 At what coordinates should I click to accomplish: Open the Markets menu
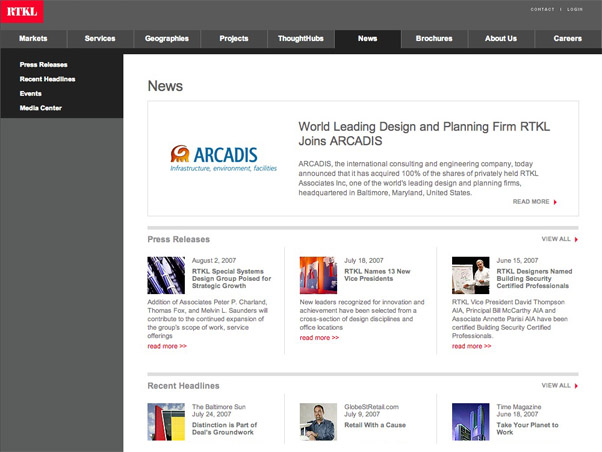tap(33, 39)
